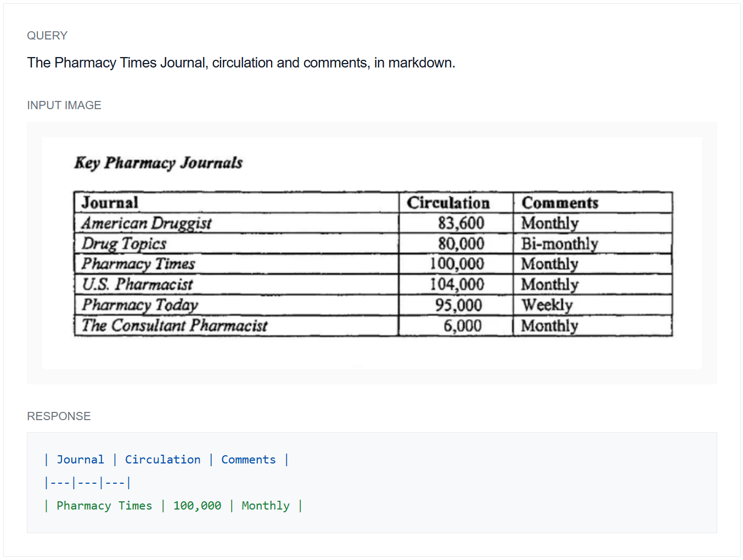Click the 100,000 value in the response code
This screenshot has height=560, width=743.
tap(197, 506)
